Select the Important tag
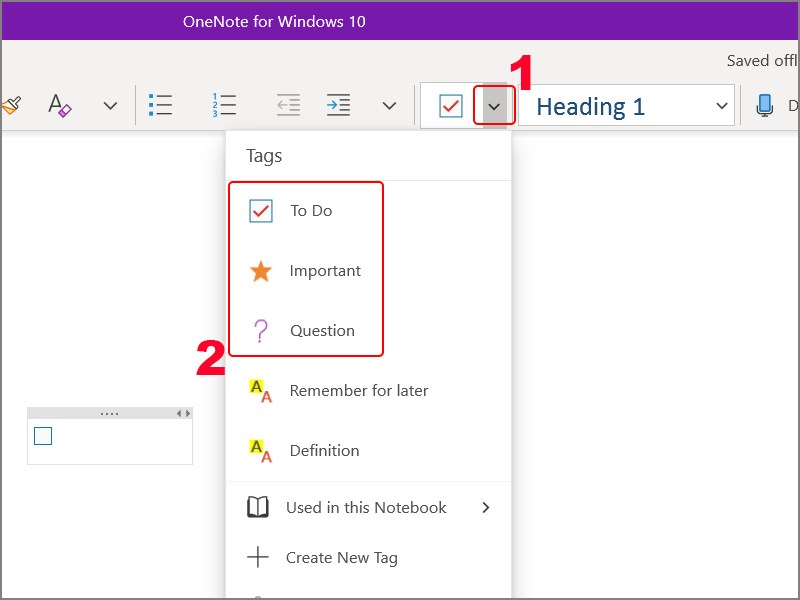The width and height of the screenshot is (800, 600). (368, 271)
